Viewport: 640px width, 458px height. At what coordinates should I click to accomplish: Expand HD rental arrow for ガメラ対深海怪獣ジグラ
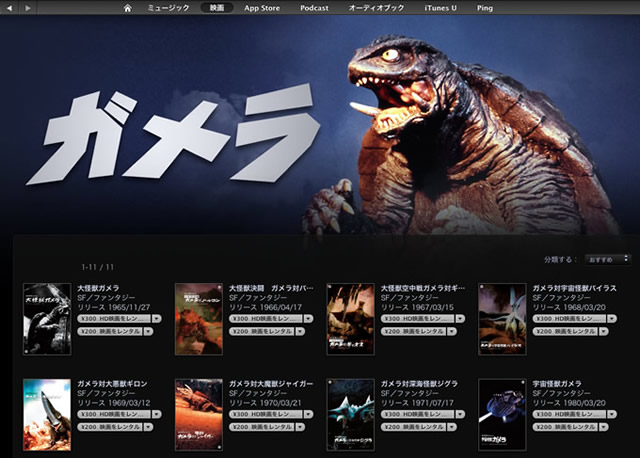(x=460, y=414)
